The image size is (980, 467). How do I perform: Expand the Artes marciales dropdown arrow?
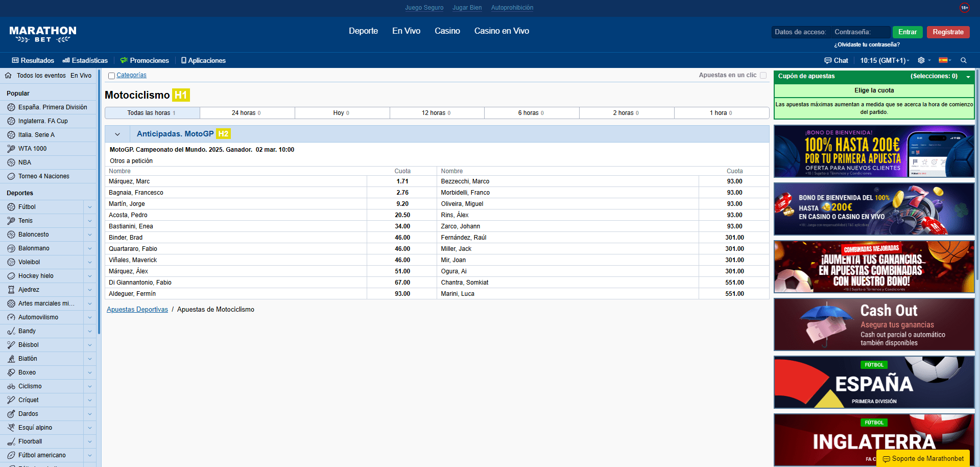90,303
